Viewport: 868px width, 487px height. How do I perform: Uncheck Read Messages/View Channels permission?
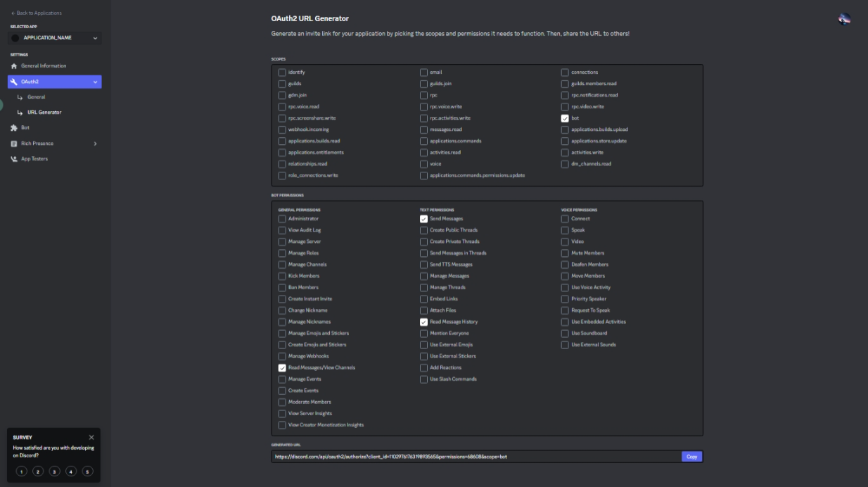tap(282, 367)
